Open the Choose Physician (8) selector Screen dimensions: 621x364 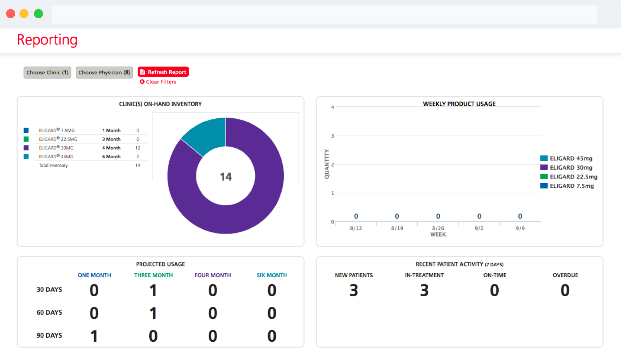point(104,73)
